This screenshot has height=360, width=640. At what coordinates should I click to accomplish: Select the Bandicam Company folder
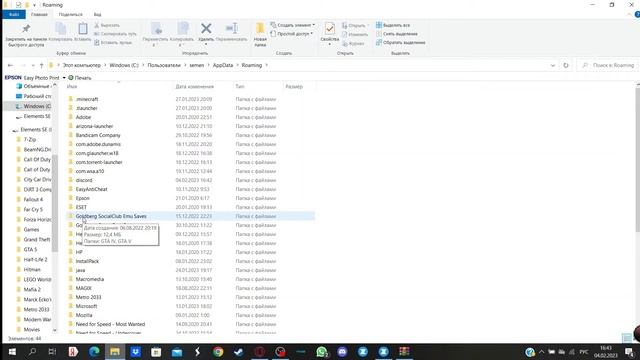pos(98,135)
